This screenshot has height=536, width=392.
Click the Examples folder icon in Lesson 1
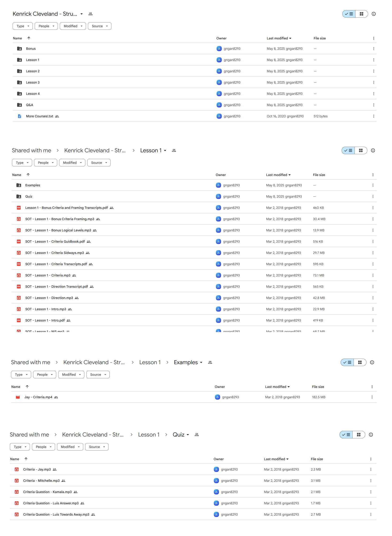[x=19, y=185]
